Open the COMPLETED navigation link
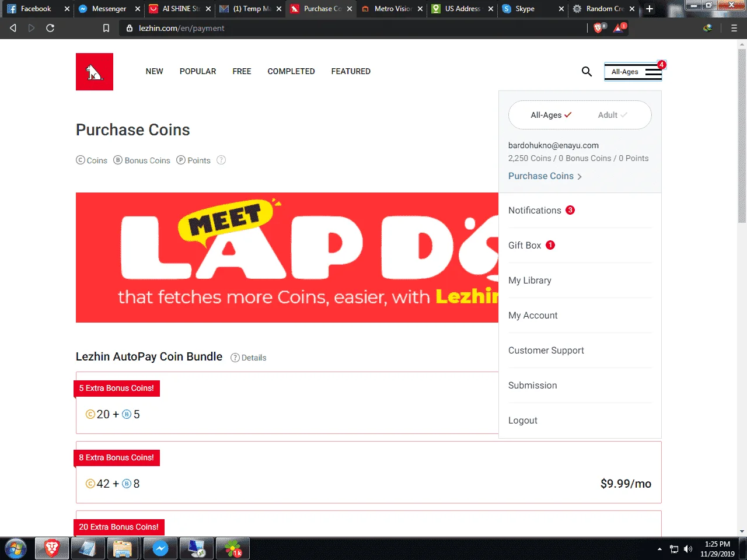Image resolution: width=747 pixels, height=560 pixels. click(291, 71)
